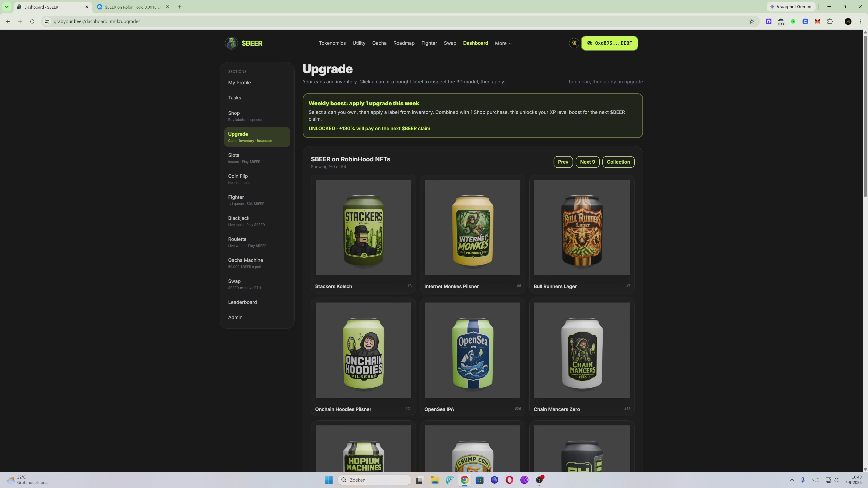Open the Windows Start menu
Image resolution: width=868 pixels, height=488 pixels.
(328, 480)
